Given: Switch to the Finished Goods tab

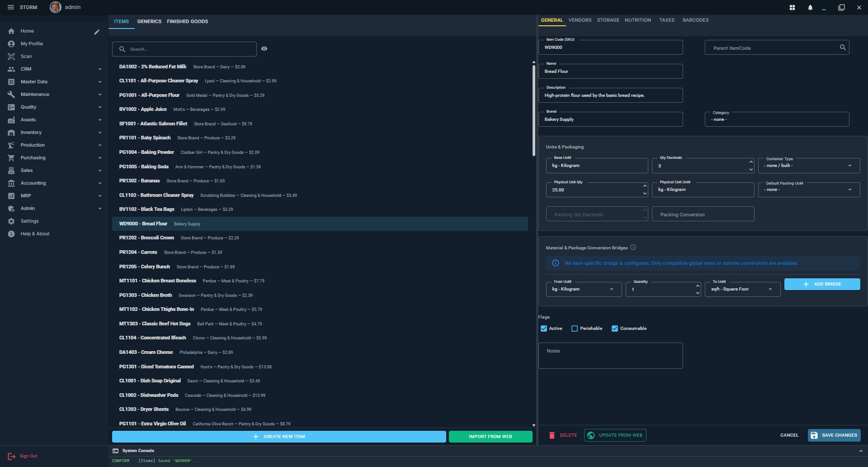Looking at the screenshot, I should click(188, 22).
